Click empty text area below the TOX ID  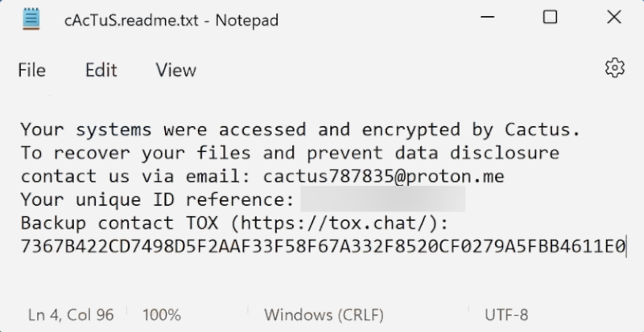tap(322, 277)
